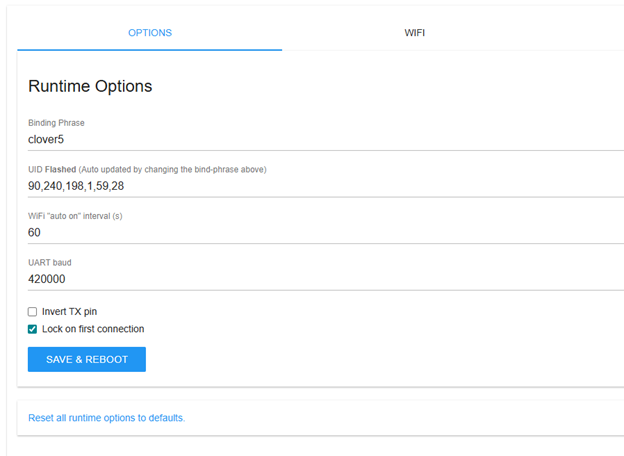Click the value 60 in interval field
This screenshot has width=624, height=456.
click(x=34, y=232)
